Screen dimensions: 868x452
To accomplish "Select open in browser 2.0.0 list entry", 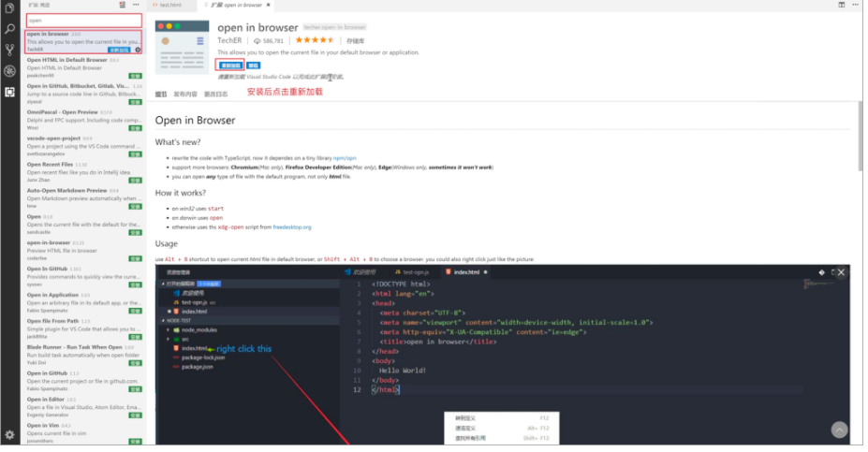I will pos(83,41).
